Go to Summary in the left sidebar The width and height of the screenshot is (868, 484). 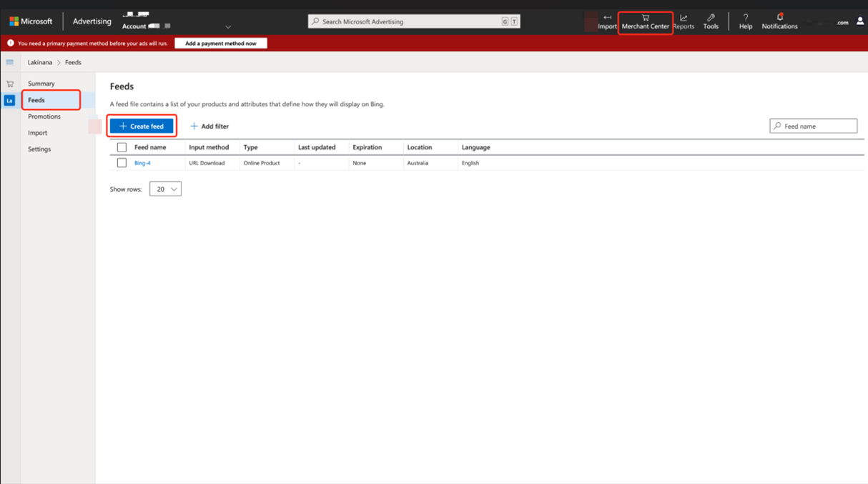coord(41,84)
